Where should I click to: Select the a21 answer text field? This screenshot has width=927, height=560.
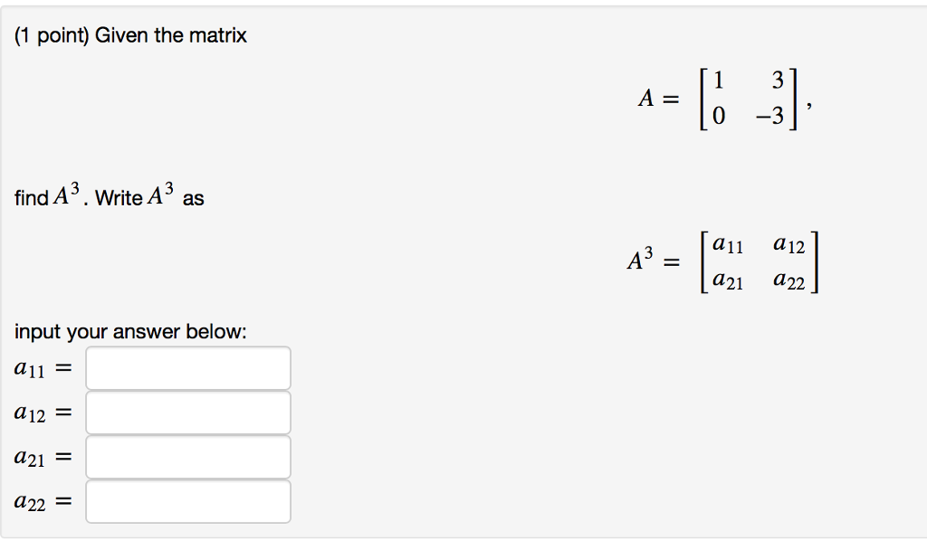pyautogui.click(x=188, y=457)
